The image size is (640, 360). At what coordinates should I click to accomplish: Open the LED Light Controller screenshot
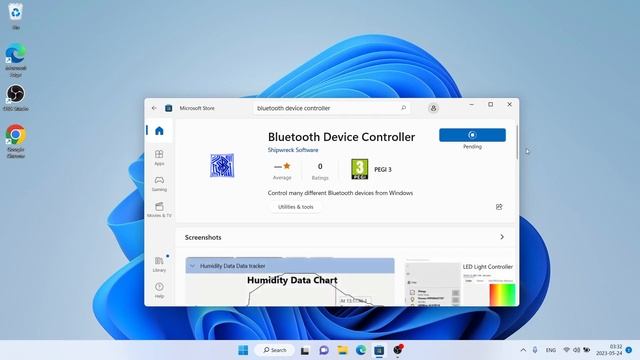pyautogui.click(x=460, y=282)
